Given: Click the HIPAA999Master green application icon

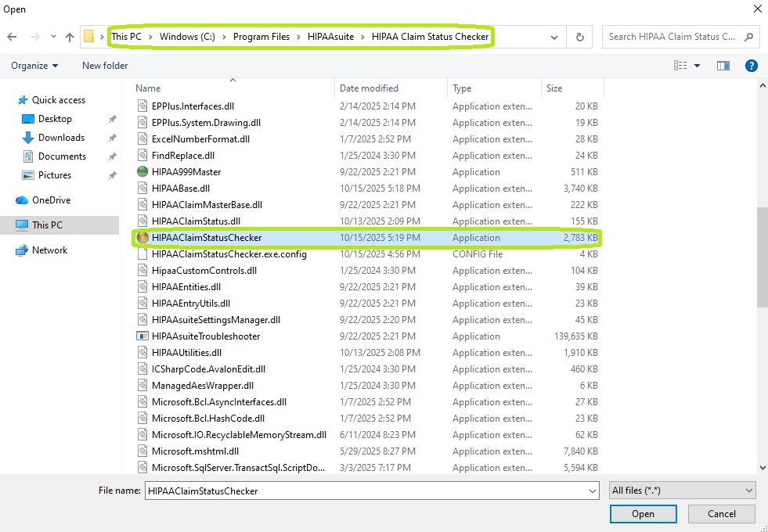Looking at the screenshot, I should pos(142,172).
